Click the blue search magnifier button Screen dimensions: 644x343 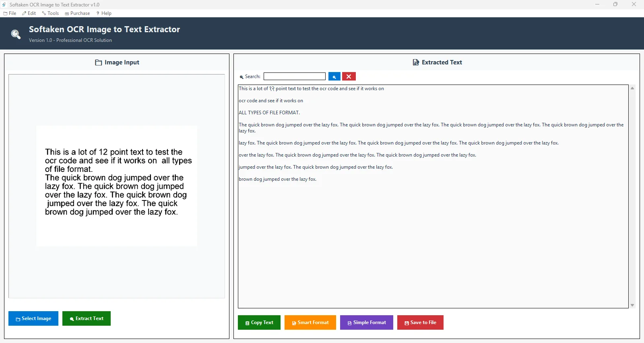pos(334,76)
